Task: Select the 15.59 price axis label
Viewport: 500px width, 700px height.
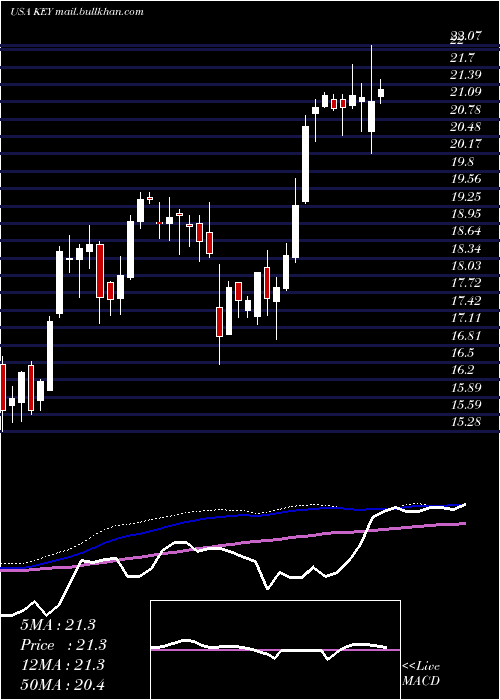Action: [466, 405]
